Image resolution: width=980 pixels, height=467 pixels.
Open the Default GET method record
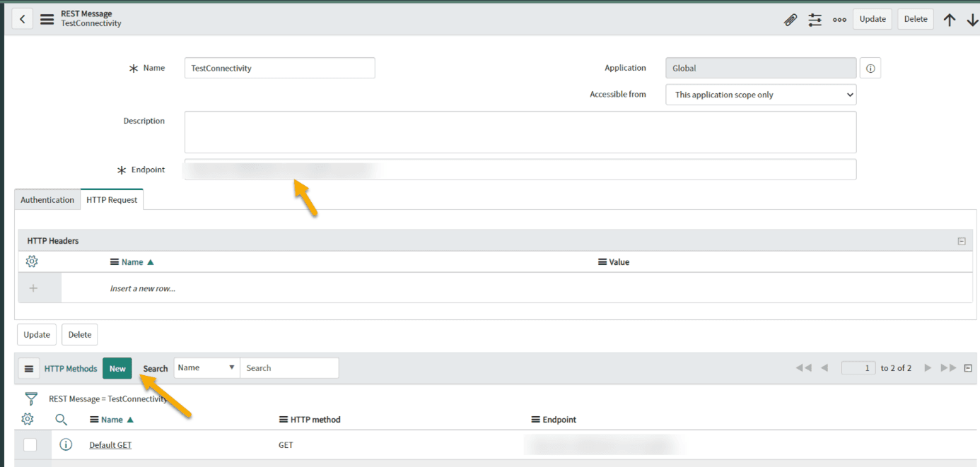coord(110,444)
